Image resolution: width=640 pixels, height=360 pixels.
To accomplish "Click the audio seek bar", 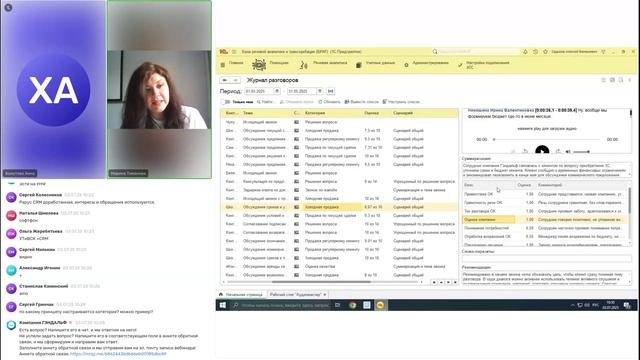I will pos(547,140).
